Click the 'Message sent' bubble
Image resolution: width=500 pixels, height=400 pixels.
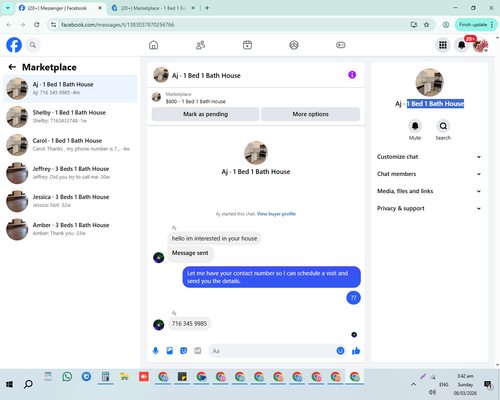190,254
